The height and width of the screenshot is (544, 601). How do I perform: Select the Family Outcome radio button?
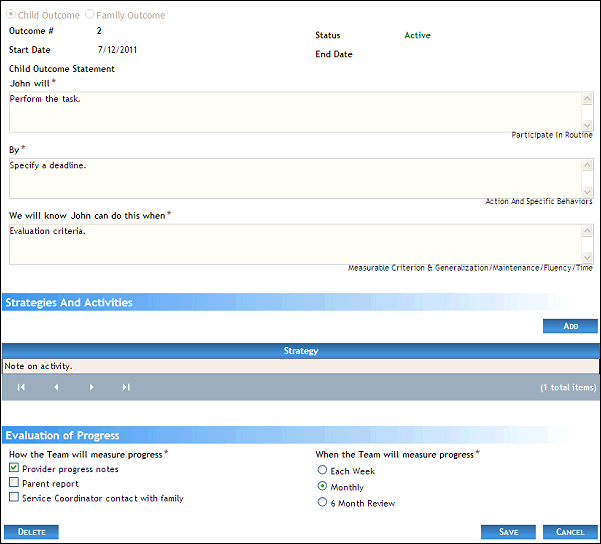91,15
